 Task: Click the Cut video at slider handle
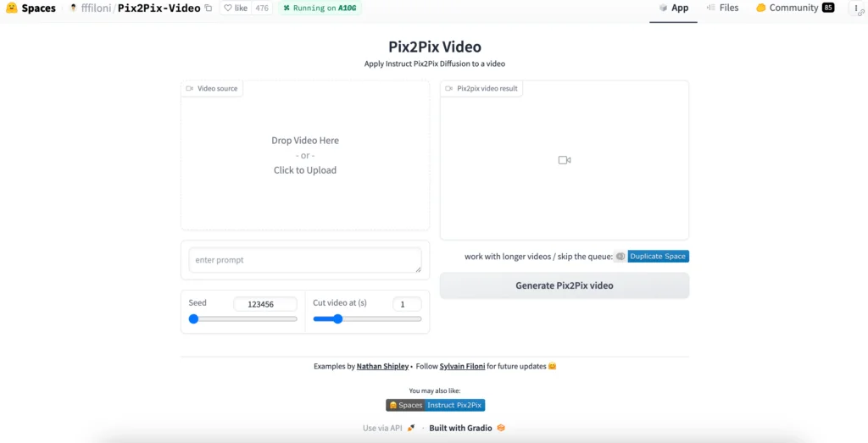337,319
